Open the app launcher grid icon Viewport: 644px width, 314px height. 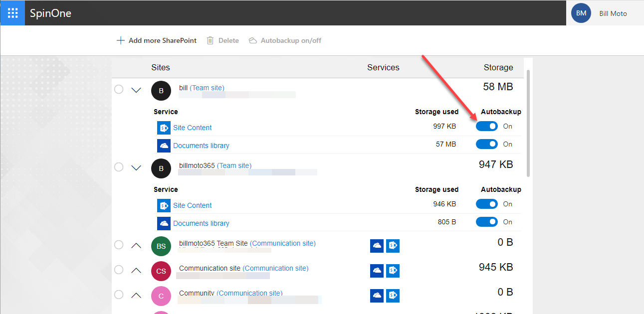[12, 13]
